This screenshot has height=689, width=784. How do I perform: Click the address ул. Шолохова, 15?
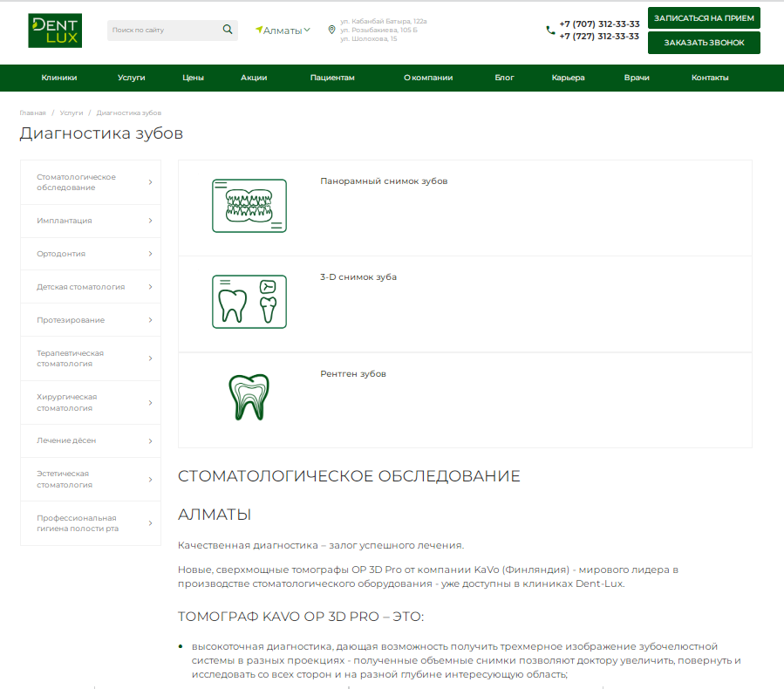369,38
